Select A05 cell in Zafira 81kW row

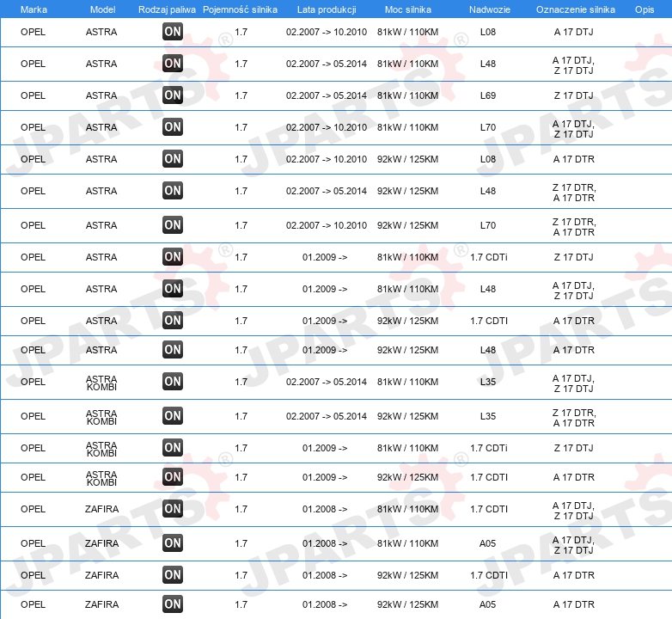click(x=488, y=543)
